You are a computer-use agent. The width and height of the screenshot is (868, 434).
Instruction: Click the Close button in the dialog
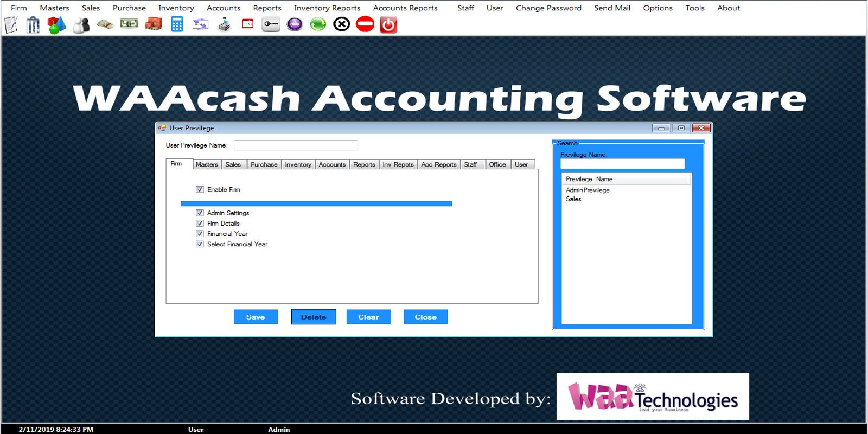point(426,317)
